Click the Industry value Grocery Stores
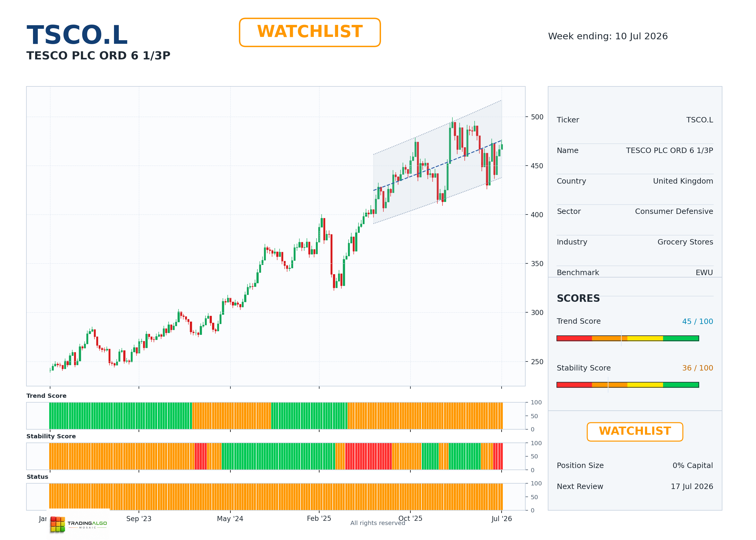The width and height of the screenshot is (756, 540). pyautogui.click(x=685, y=242)
